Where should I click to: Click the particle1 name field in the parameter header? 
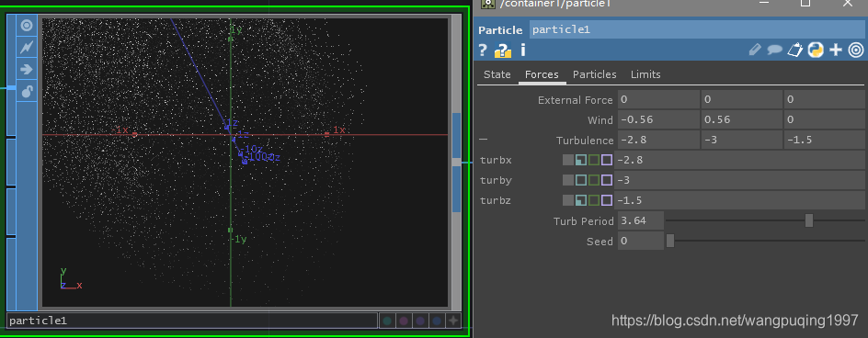pos(696,29)
